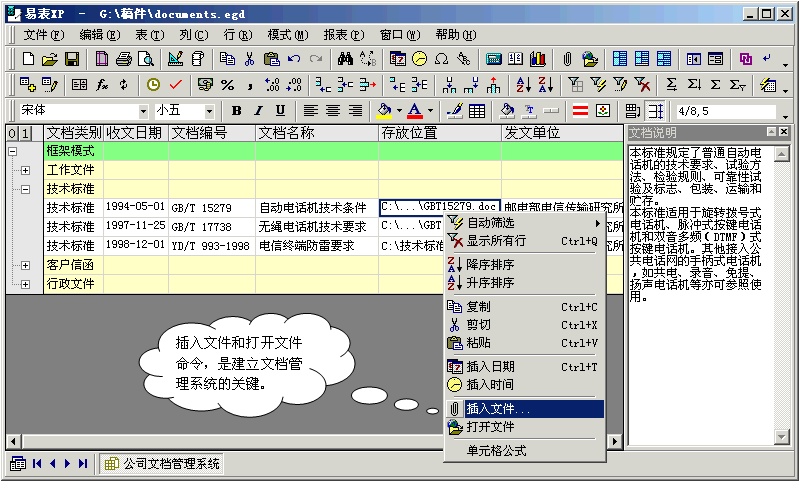Click the table grid borders icon
This screenshot has width=800, height=482.
coord(477,111)
